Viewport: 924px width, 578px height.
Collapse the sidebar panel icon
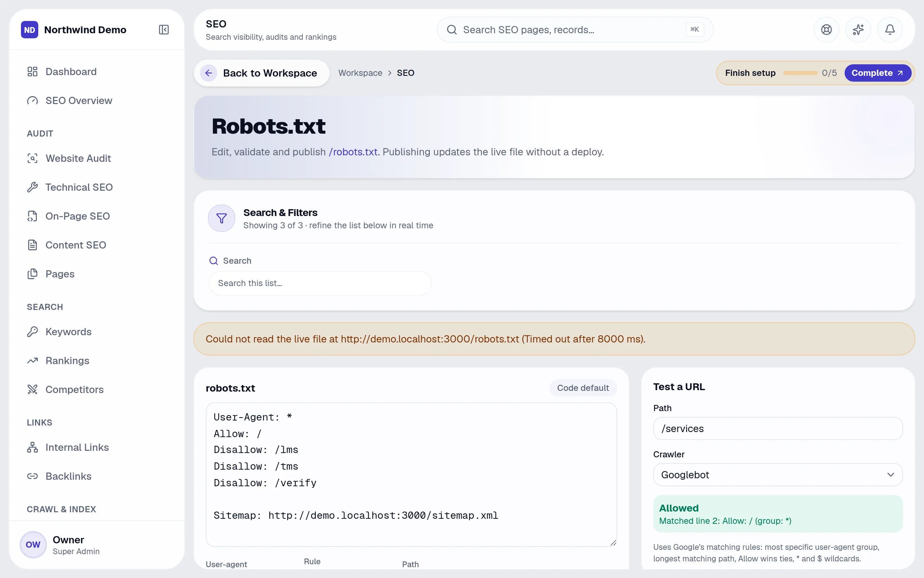coord(164,29)
